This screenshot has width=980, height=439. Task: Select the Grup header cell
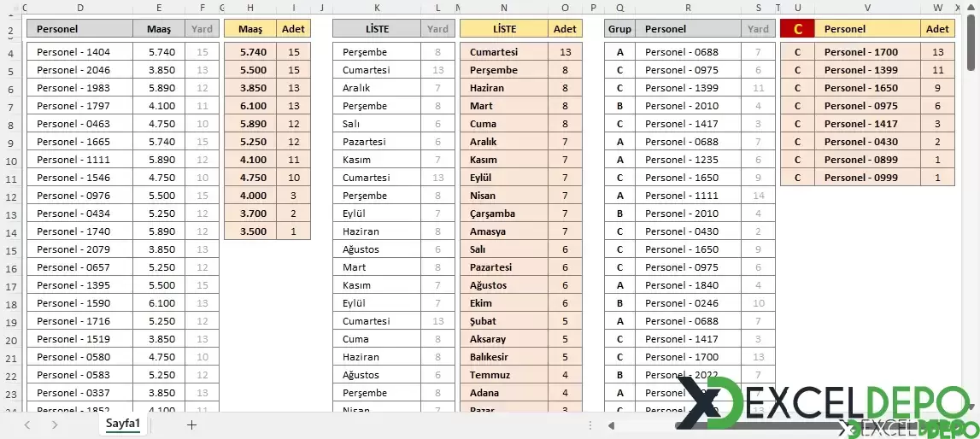point(620,29)
